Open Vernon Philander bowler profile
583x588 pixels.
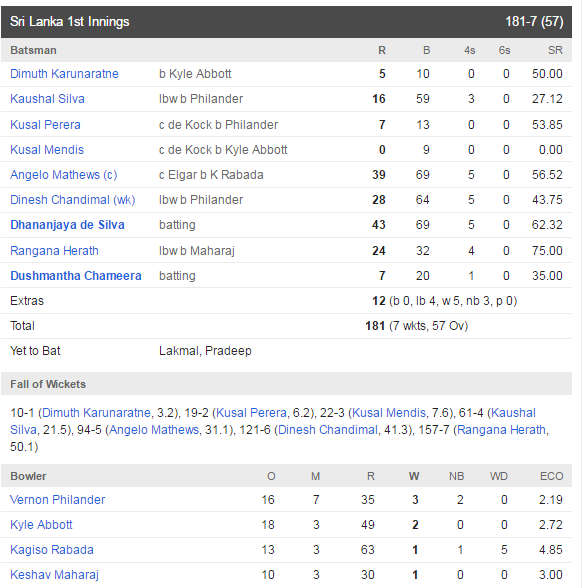57,500
